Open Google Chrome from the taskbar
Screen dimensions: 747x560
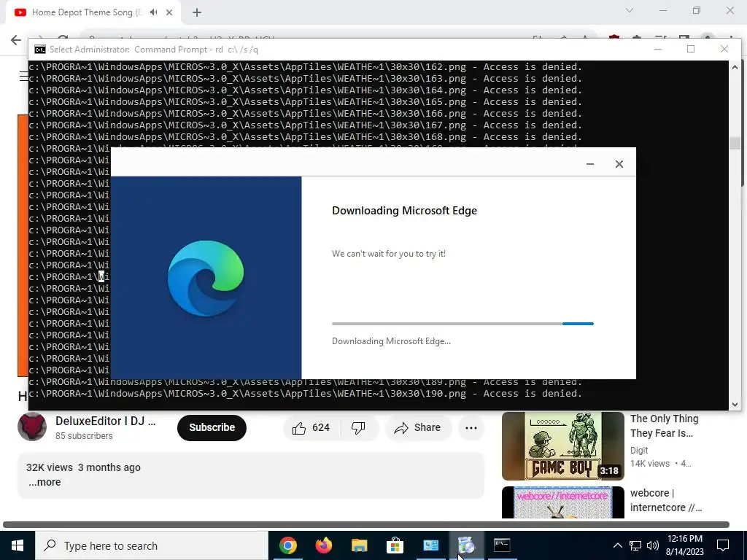point(287,545)
